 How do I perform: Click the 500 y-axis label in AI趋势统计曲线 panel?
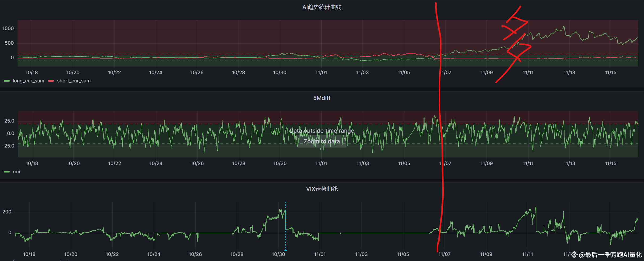(x=9, y=43)
